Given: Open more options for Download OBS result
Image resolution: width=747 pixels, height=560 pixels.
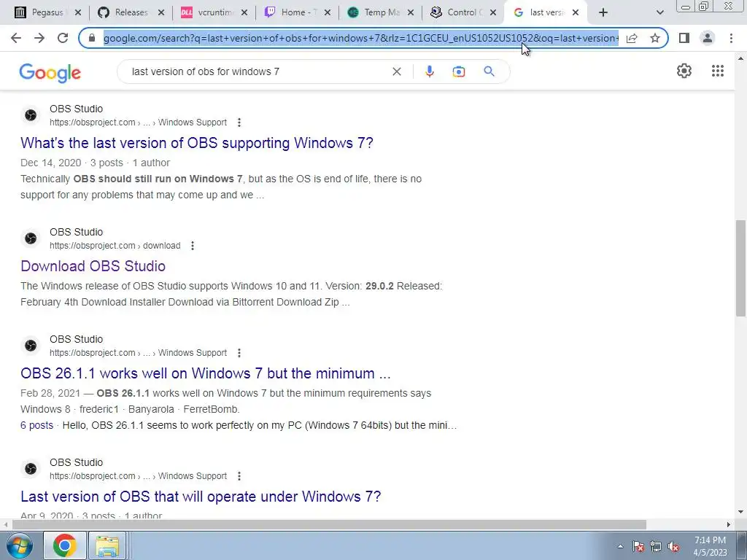Looking at the screenshot, I should click(193, 246).
